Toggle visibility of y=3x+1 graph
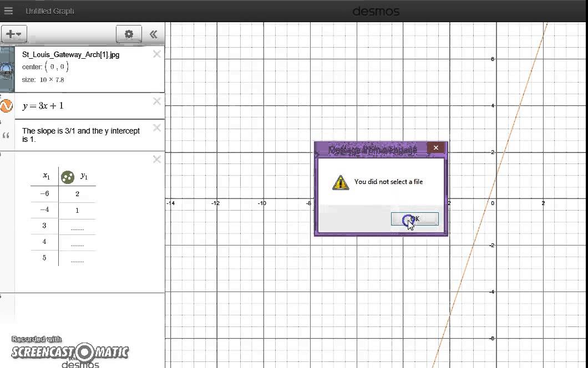Screen dimensions: 588x368 (x=6, y=106)
